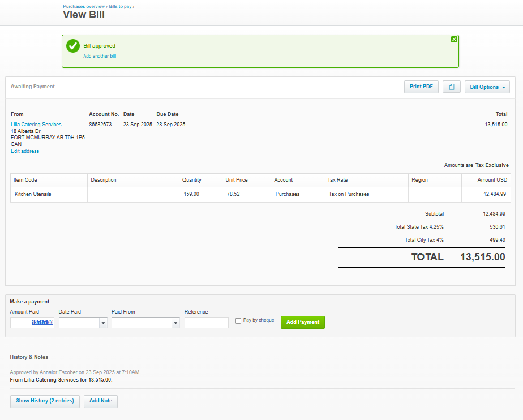Click into the Date Paid field
The image size is (523, 420).
(x=79, y=323)
